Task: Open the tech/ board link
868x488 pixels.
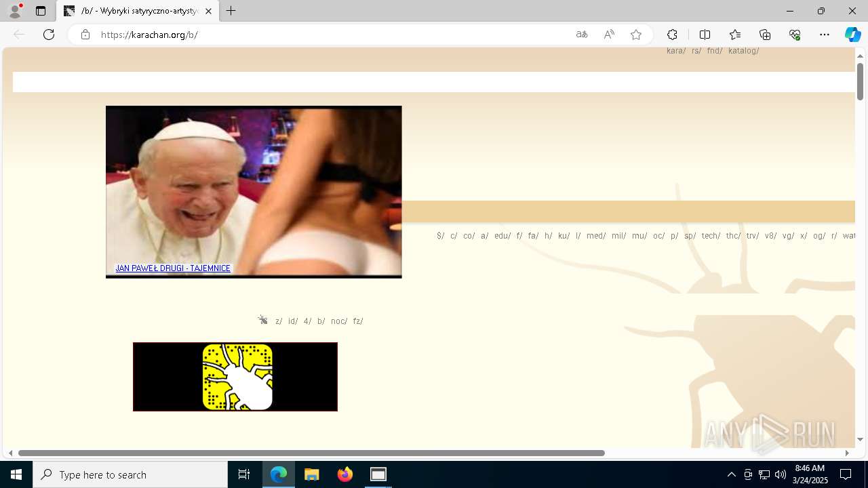Action: (711, 236)
